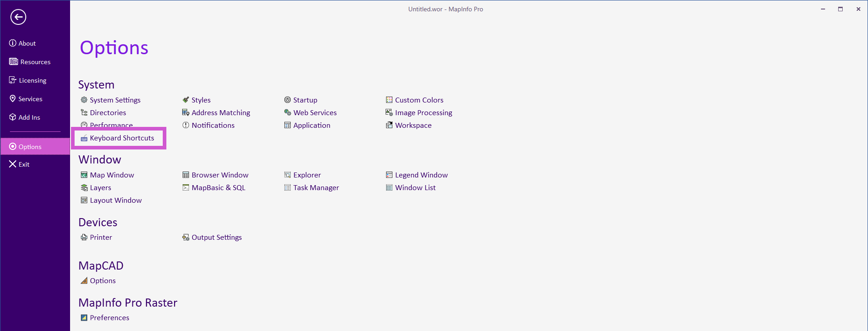Open Task Manager options
The height and width of the screenshot is (331, 868).
pyautogui.click(x=316, y=187)
